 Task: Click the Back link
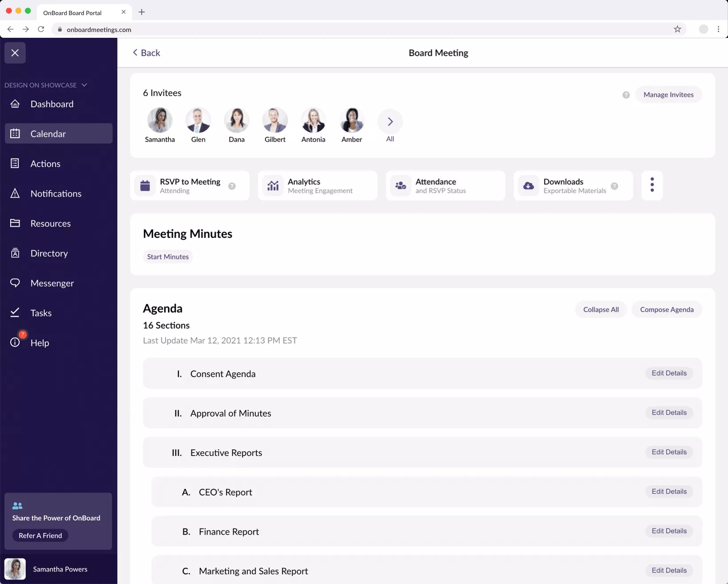tap(146, 53)
